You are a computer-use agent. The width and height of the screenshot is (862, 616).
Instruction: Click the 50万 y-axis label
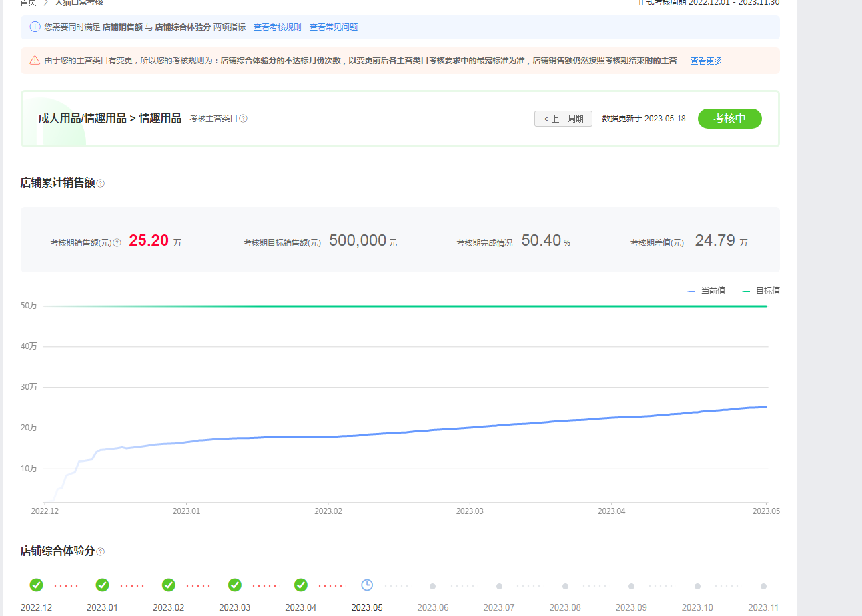(29, 306)
